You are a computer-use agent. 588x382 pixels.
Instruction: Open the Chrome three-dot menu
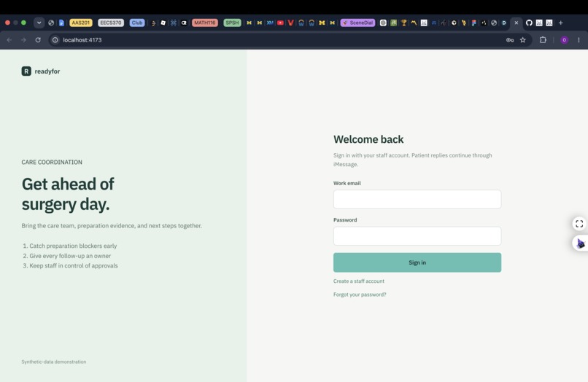[579, 40]
